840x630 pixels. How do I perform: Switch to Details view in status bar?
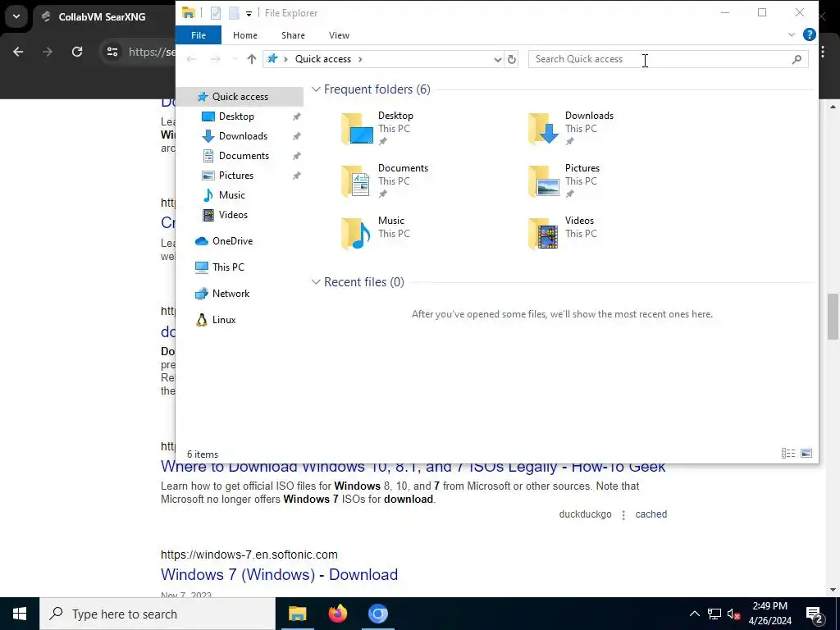pos(788,454)
